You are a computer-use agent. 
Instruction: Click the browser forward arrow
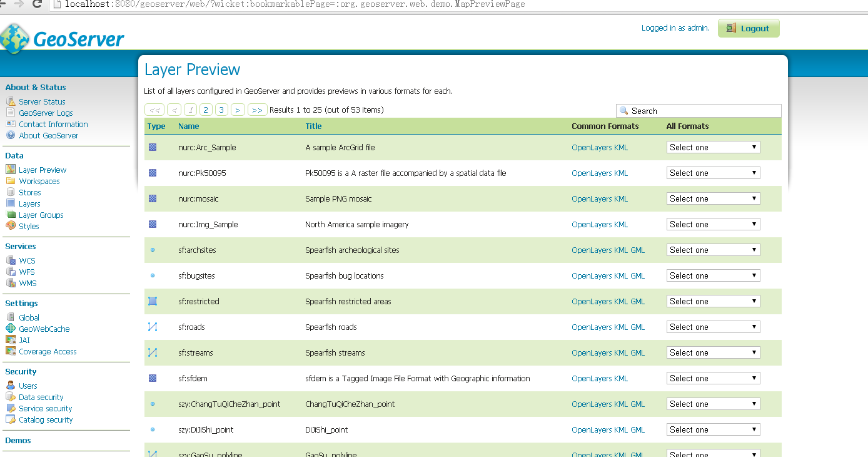(x=19, y=4)
